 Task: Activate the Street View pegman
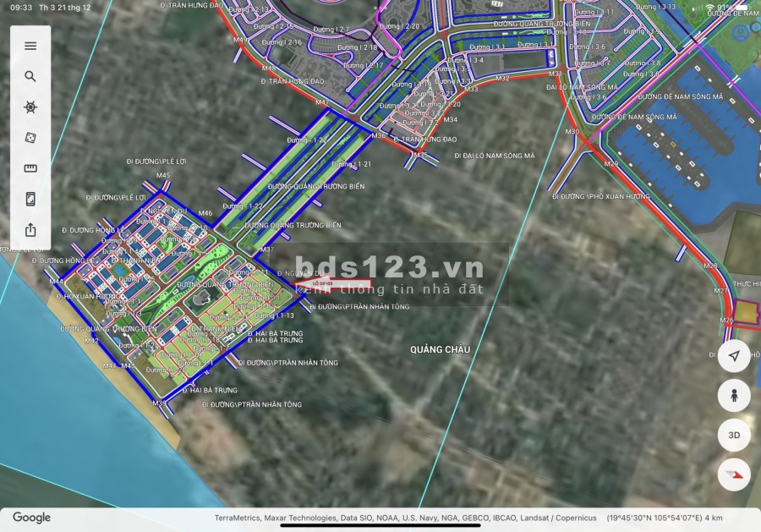point(734,395)
